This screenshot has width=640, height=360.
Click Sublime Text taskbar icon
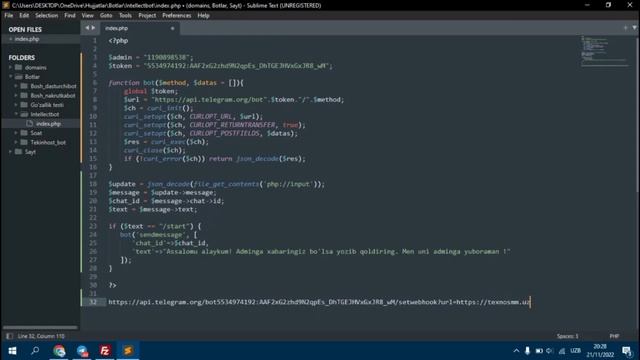pyautogui.click(x=128, y=351)
